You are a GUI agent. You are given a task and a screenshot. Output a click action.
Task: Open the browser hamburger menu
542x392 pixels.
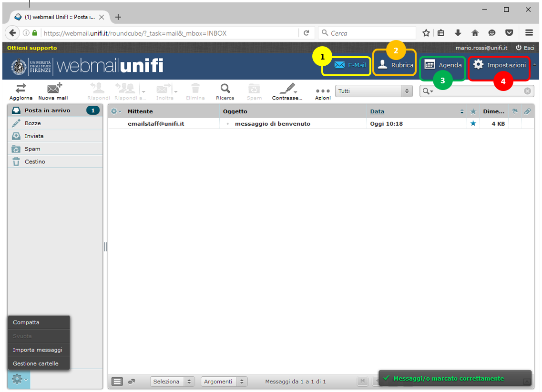pyautogui.click(x=529, y=33)
